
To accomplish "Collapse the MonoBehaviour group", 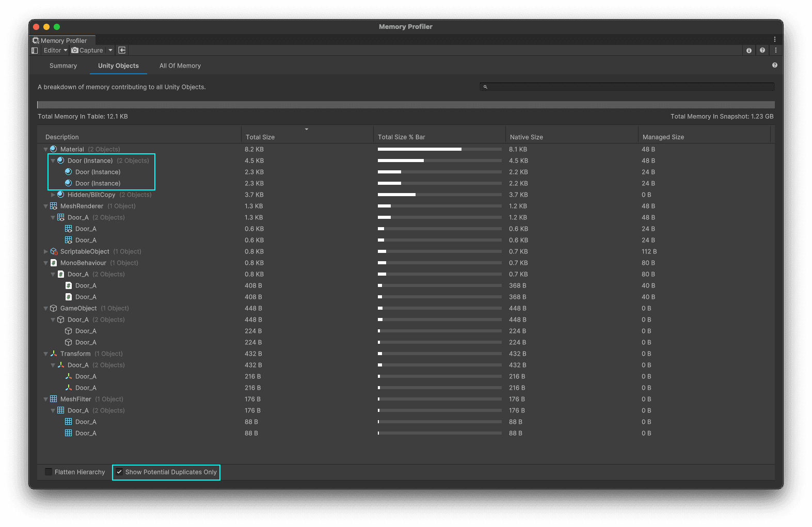I will click(x=45, y=263).
